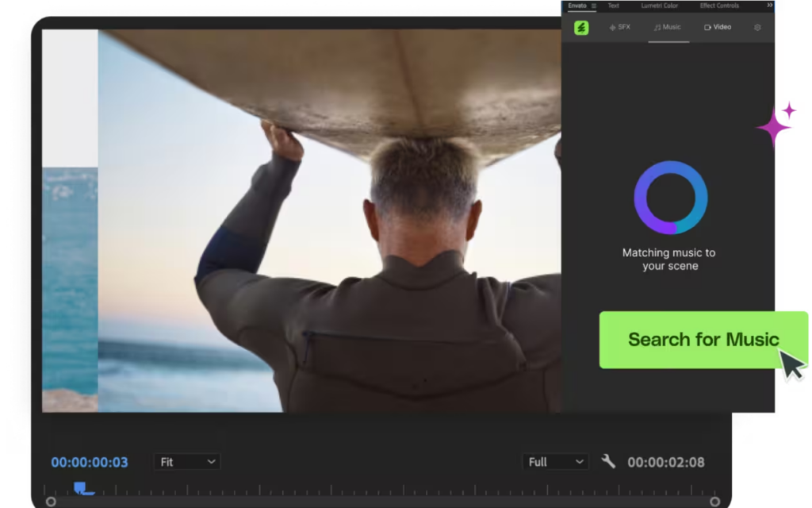The width and height of the screenshot is (812, 508).
Task: Click the Search for Music button
Action: [x=703, y=340]
